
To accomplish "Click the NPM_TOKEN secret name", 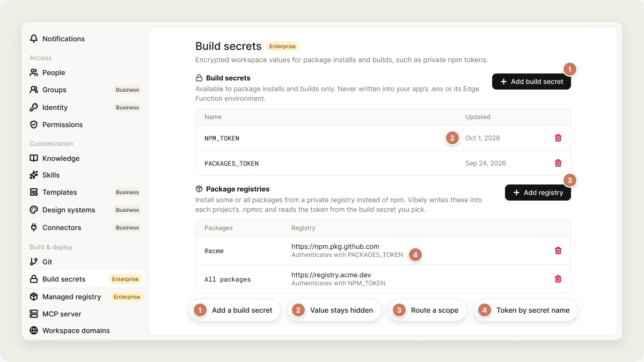I will point(222,138).
